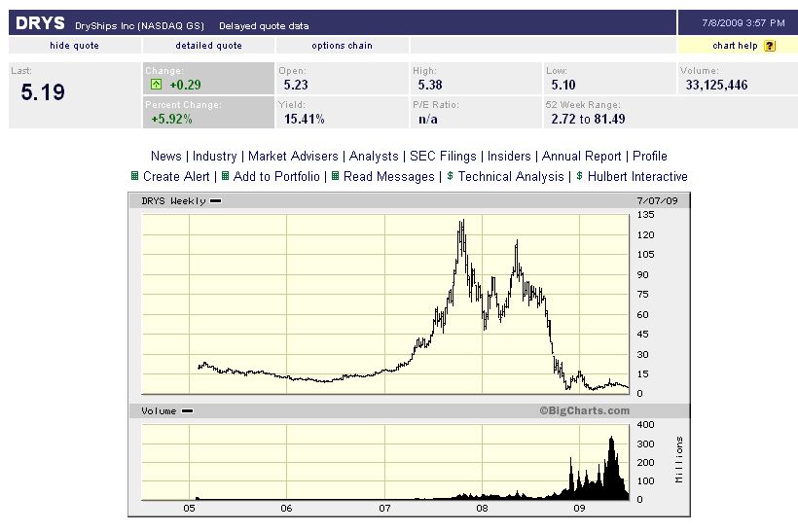Click the Hulbert Interactive dollar icon
The height and width of the screenshot is (532, 798).
579,176
